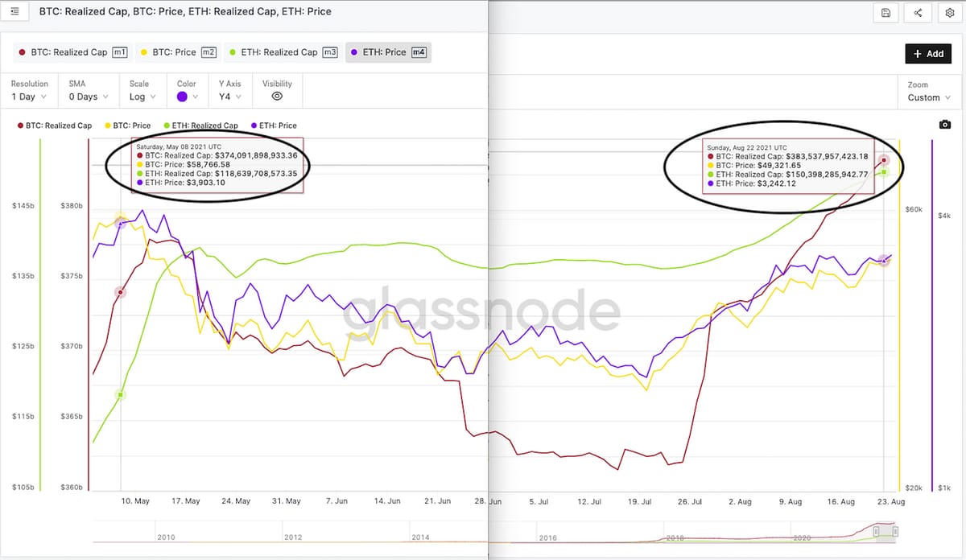Click ETH Realized Cap green point on May 8

click(x=121, y=395)
